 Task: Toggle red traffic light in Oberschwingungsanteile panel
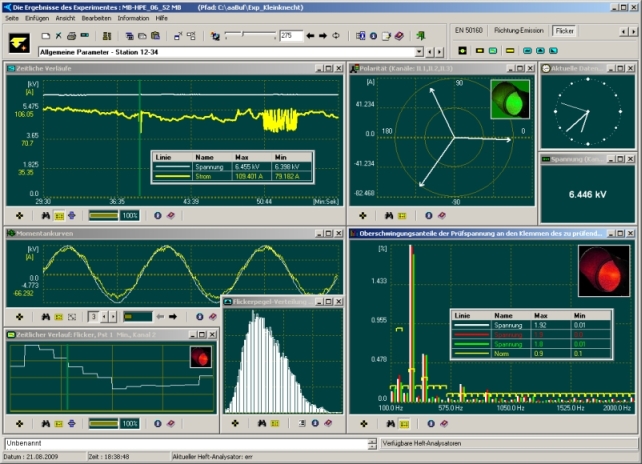(603, 272)
